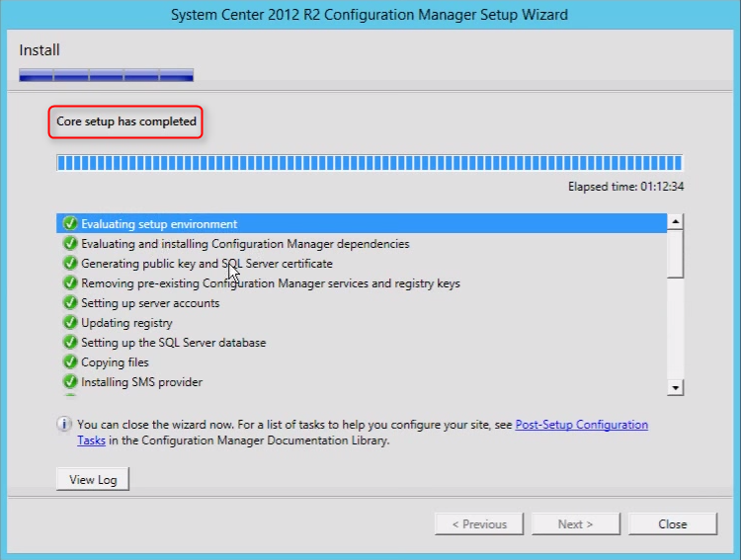Click the Next > button

click(x=576, y=524)
